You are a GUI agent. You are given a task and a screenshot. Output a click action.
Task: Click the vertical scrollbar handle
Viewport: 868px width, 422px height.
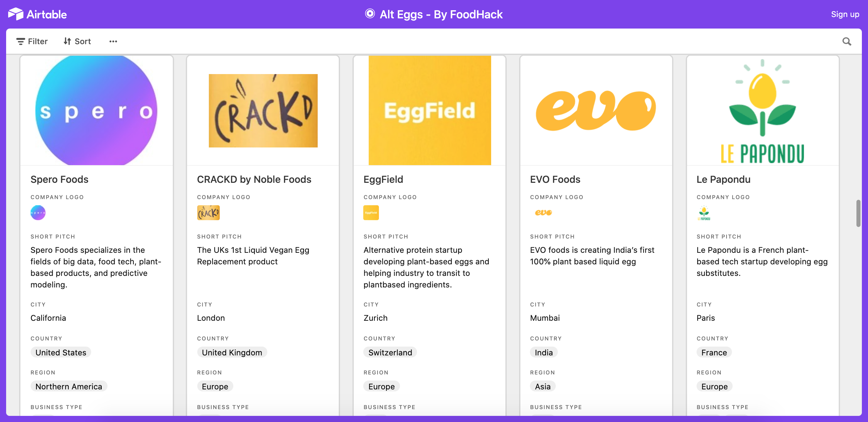click(x=858, y=213)
